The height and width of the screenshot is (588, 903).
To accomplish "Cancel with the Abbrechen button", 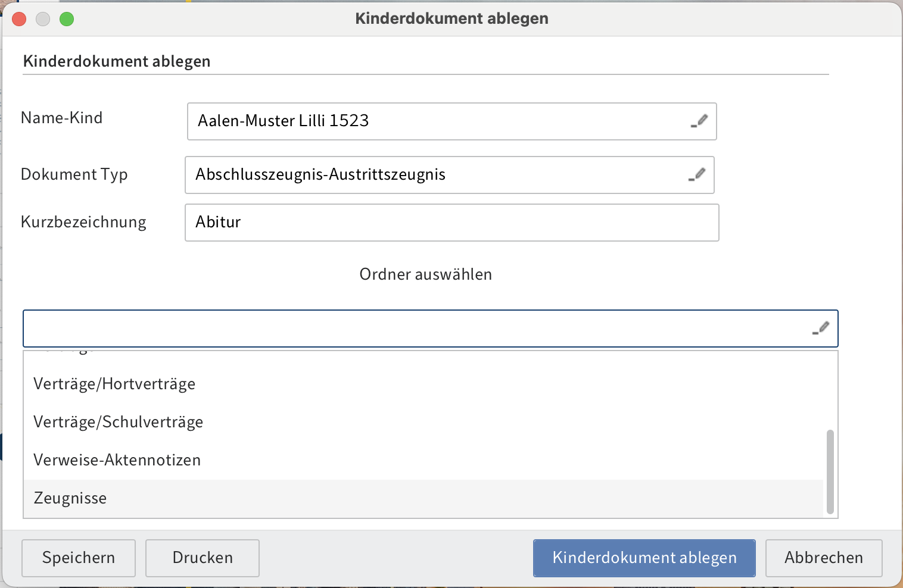I will click(x=823, y=558).
